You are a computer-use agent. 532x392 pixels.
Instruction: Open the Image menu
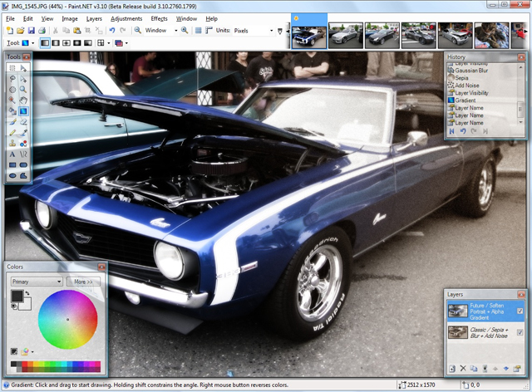point(70,18)
